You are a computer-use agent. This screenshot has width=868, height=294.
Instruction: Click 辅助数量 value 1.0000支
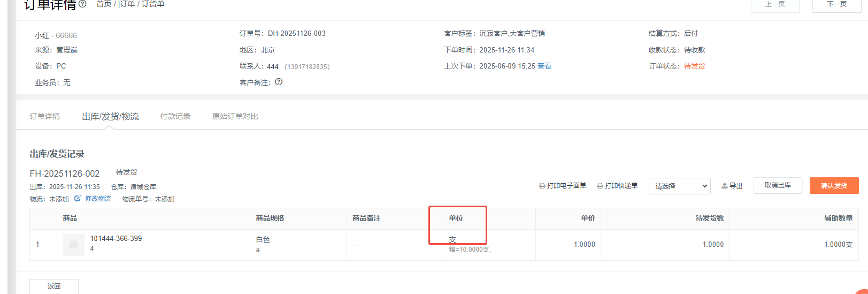click(x=839, y=244)
